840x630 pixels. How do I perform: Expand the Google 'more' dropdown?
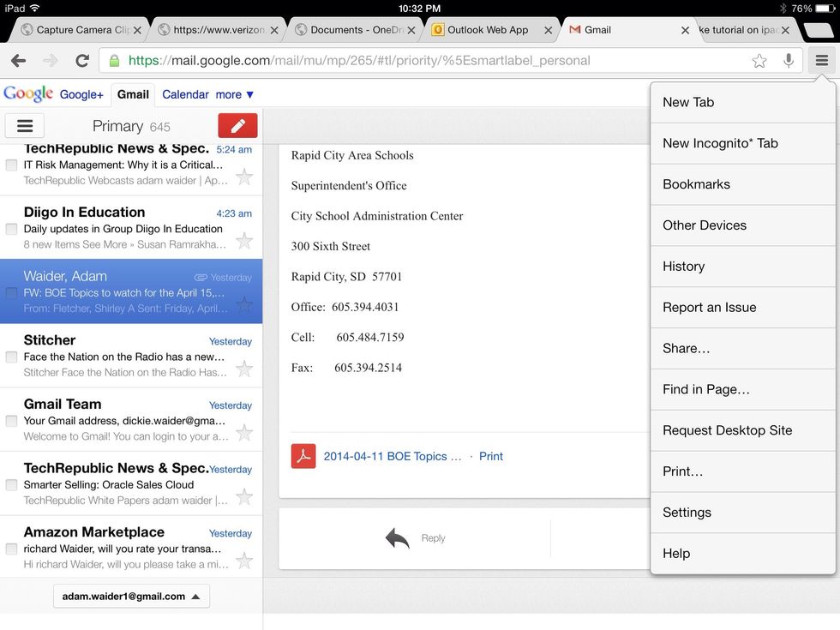point(235,94)
